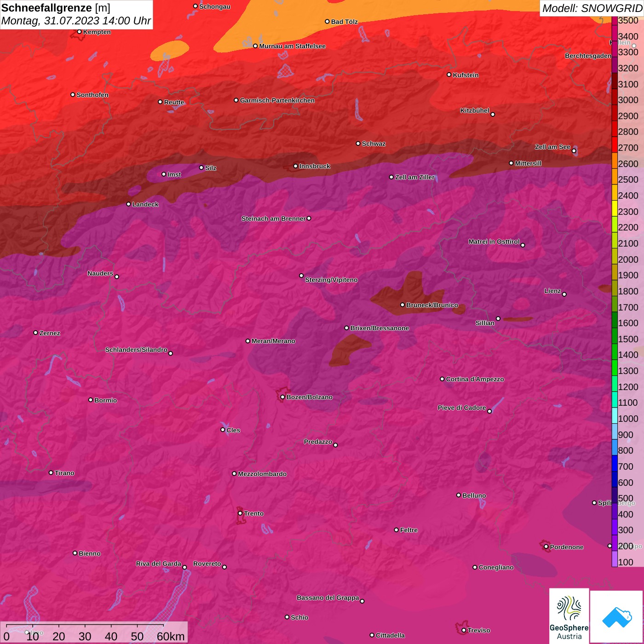Click the Landeck city marker dot
The image size is (644, 644).
128,204
